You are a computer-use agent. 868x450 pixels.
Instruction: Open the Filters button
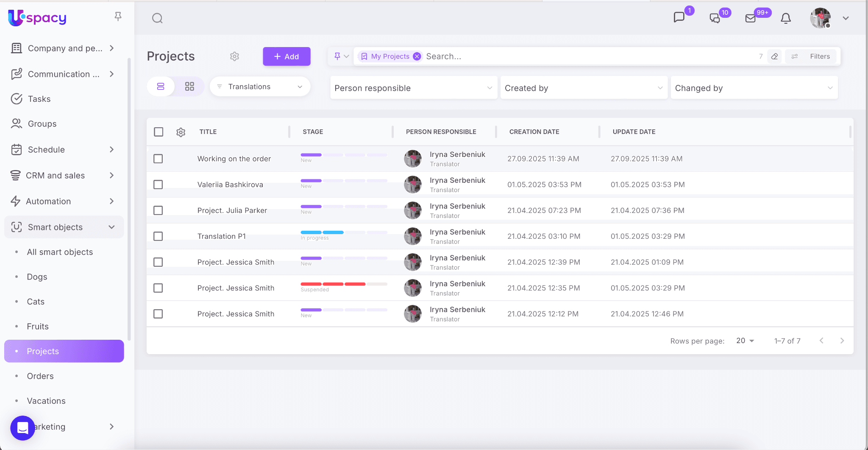812,56
